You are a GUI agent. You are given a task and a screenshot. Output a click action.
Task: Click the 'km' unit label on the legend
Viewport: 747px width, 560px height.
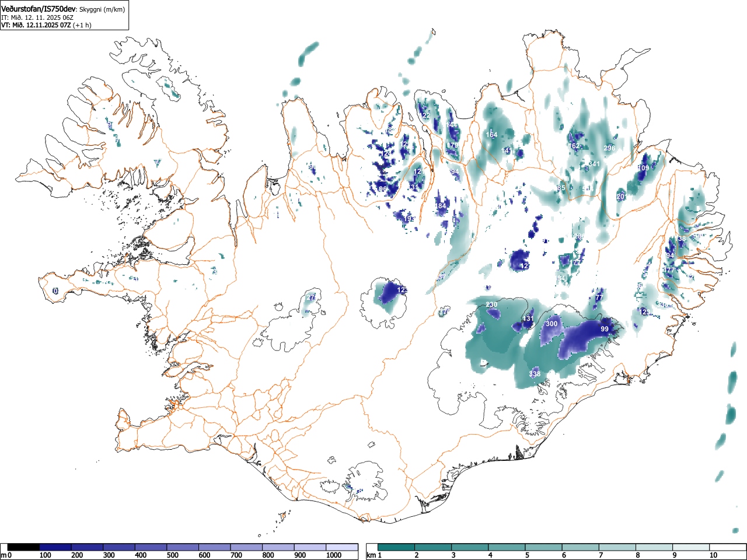point(371,555)
